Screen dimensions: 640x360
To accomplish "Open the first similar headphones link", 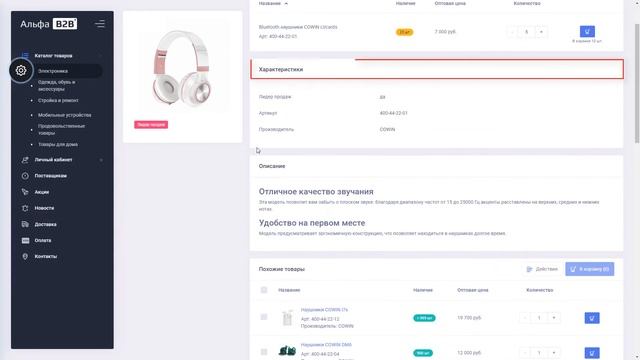I will coord(324,310).
